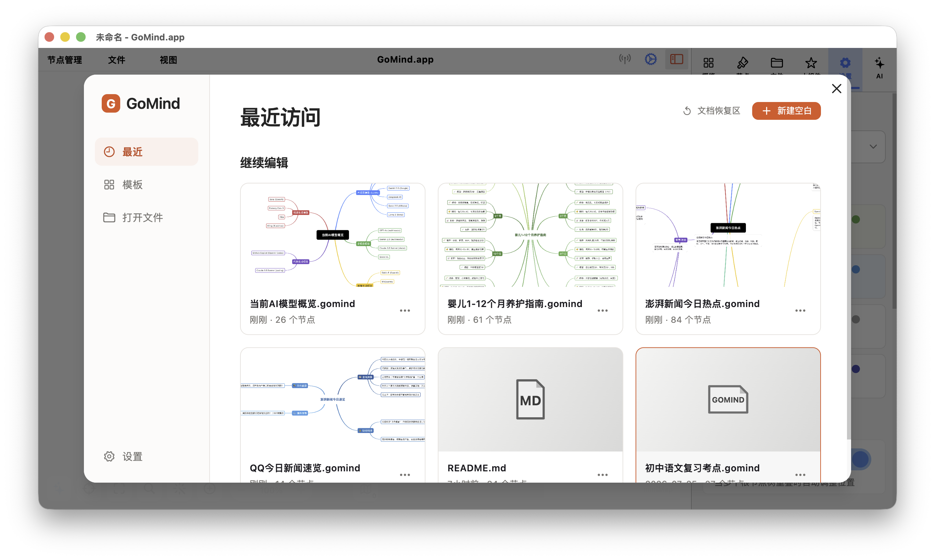The height and width of the screenshot is (560, 935).
Task: Open the 文档恢复区 recovery area
Action: pyautogui.click(x=712, y=111)
